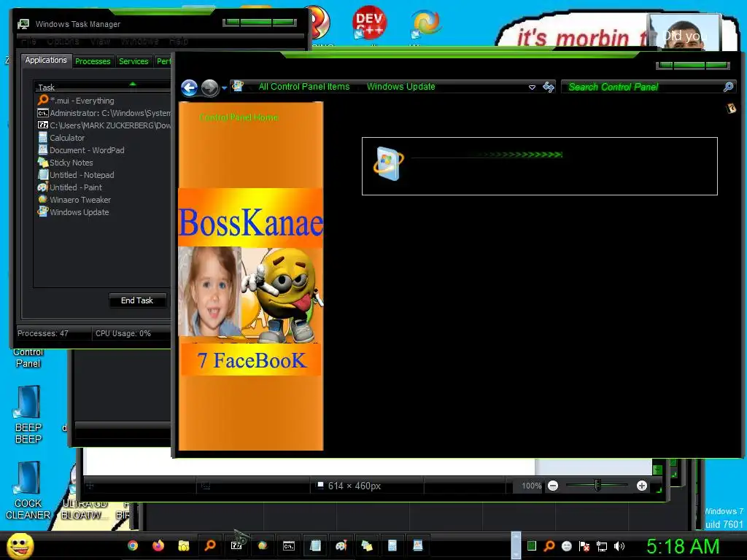Go back in the Windows Update window
The width and height of the screenshot is (747, 560).
pos(189,87)
